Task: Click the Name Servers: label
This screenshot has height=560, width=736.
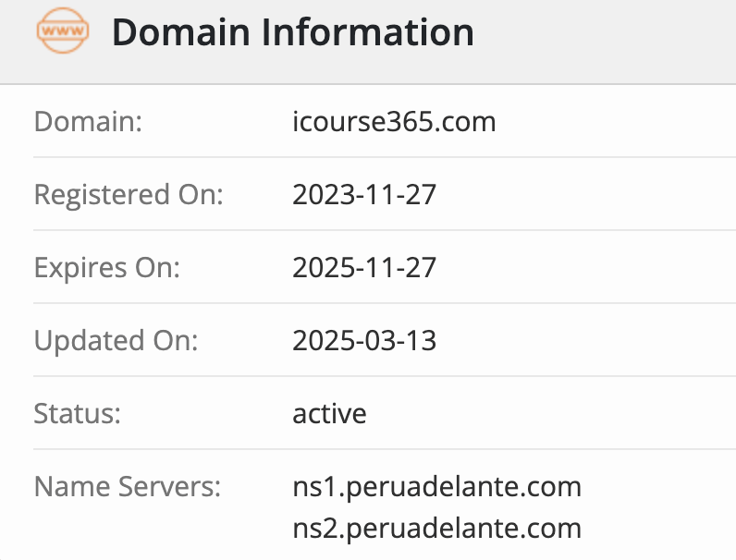Action: (128, 486)
